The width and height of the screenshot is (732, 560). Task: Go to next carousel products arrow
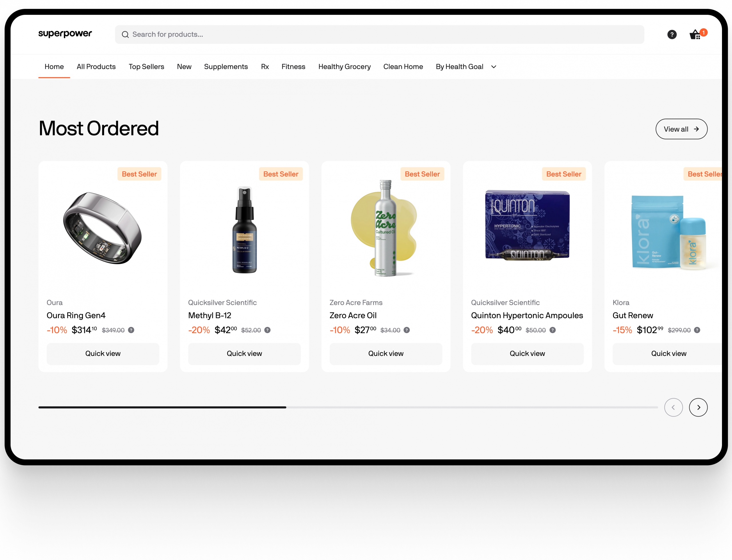[698, 407]
